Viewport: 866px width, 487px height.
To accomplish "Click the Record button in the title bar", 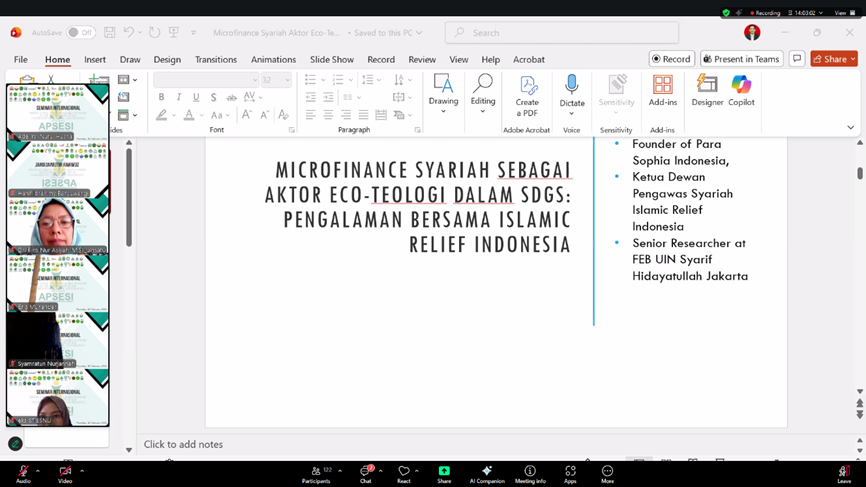I will pyautogui.click(x=671, y=59).
